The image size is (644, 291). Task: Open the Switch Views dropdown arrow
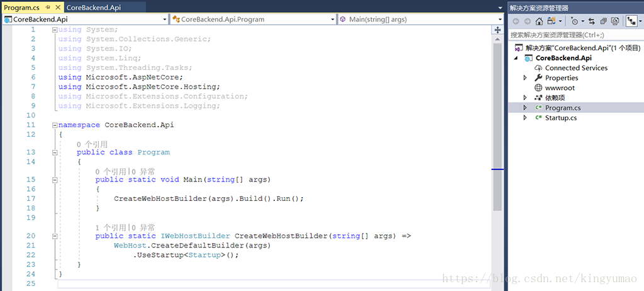tap(560, 21)
